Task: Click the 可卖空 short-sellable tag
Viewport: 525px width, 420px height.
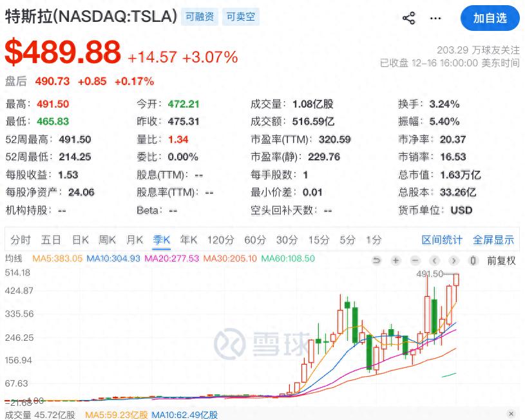Action: pos(240,17)
